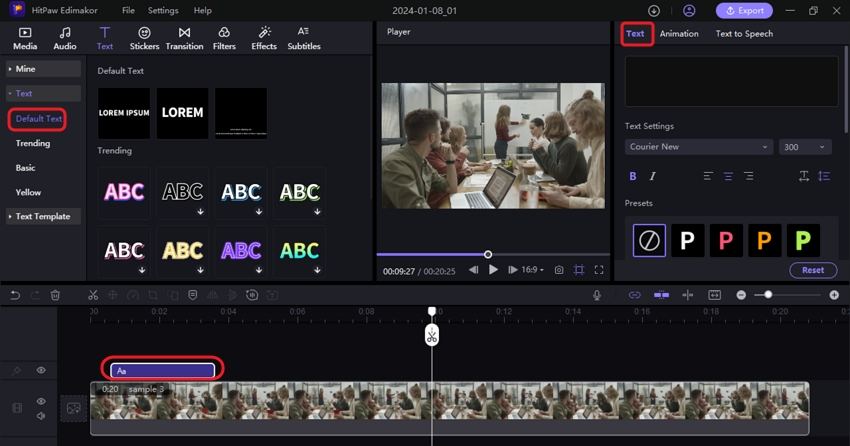Take a snapshot with the camera icon

pyautogui.click(x=559, y=270)
